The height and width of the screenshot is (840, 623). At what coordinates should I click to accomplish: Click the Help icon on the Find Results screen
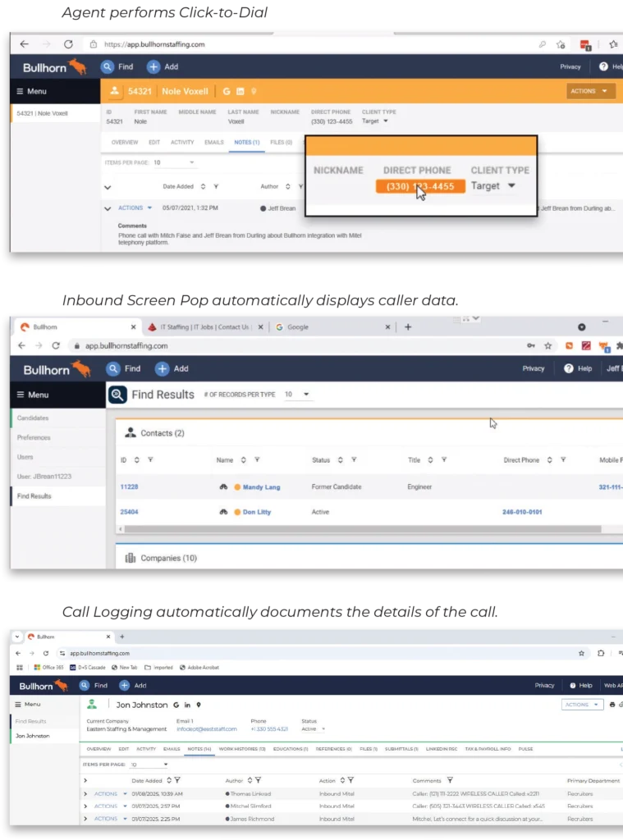point(569,368)
